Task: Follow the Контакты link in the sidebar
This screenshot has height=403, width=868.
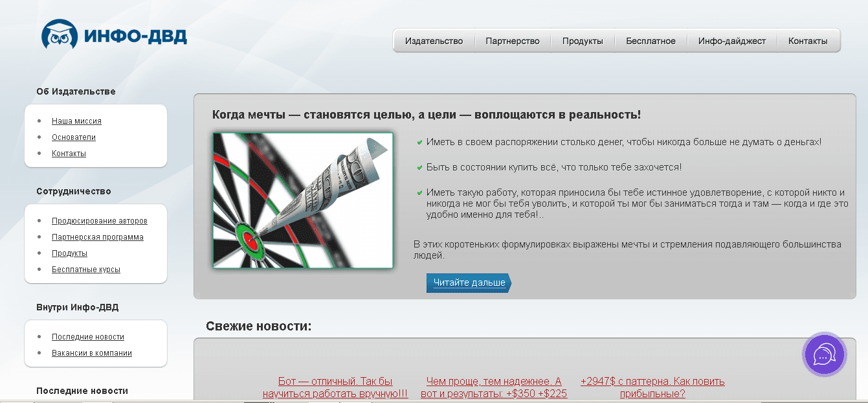Action: [69, 154]
